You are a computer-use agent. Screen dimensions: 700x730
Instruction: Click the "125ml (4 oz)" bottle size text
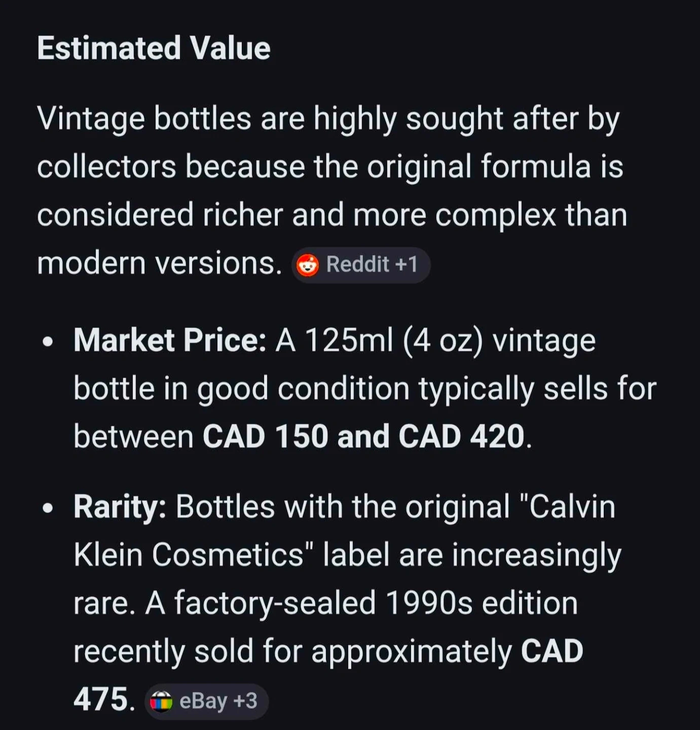(x=394, y=340)
